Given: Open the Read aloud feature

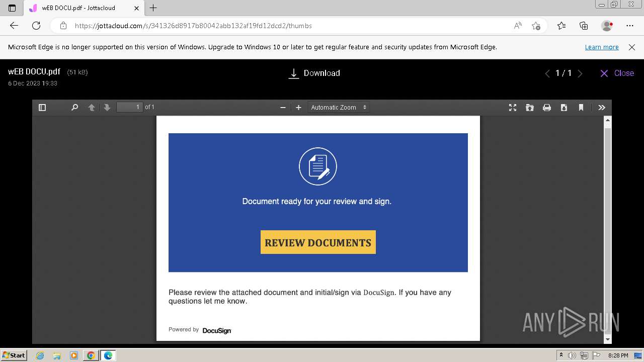Looking at the screenshot, I should tap(518, 26).
